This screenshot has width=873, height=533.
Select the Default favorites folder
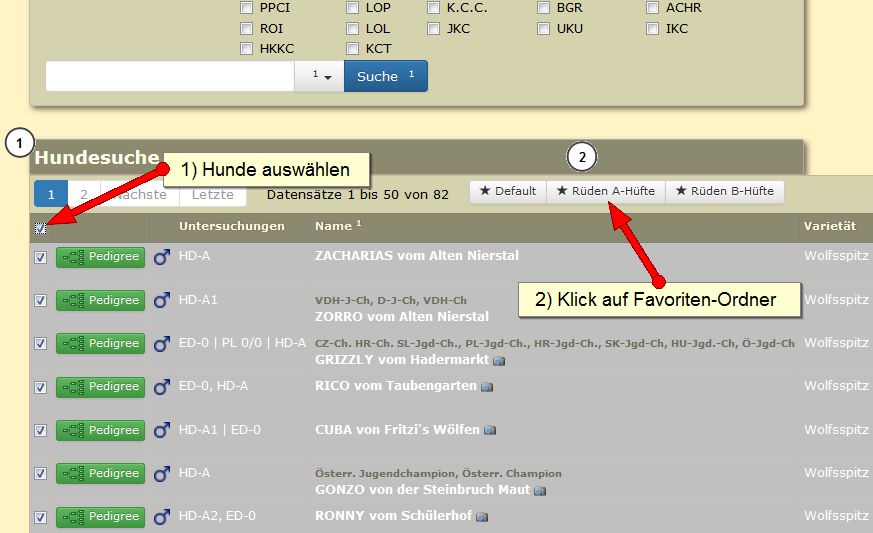click(508, 191)
